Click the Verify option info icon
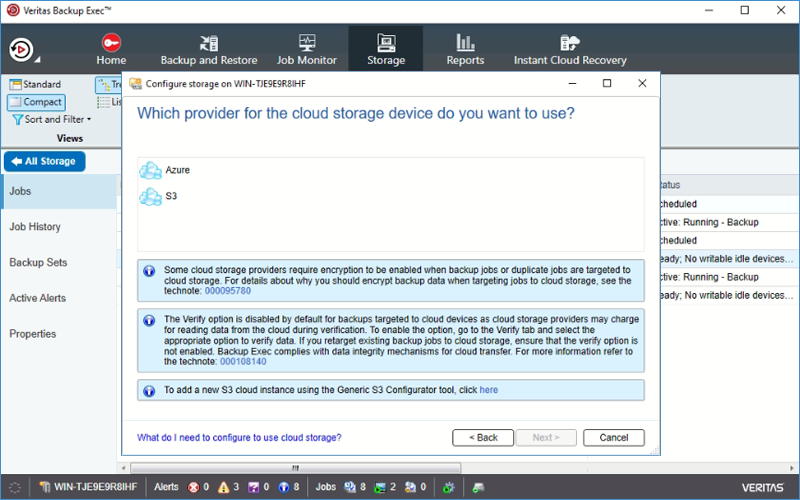This screenshot has height=500, width=800. (x=149, y=320)
